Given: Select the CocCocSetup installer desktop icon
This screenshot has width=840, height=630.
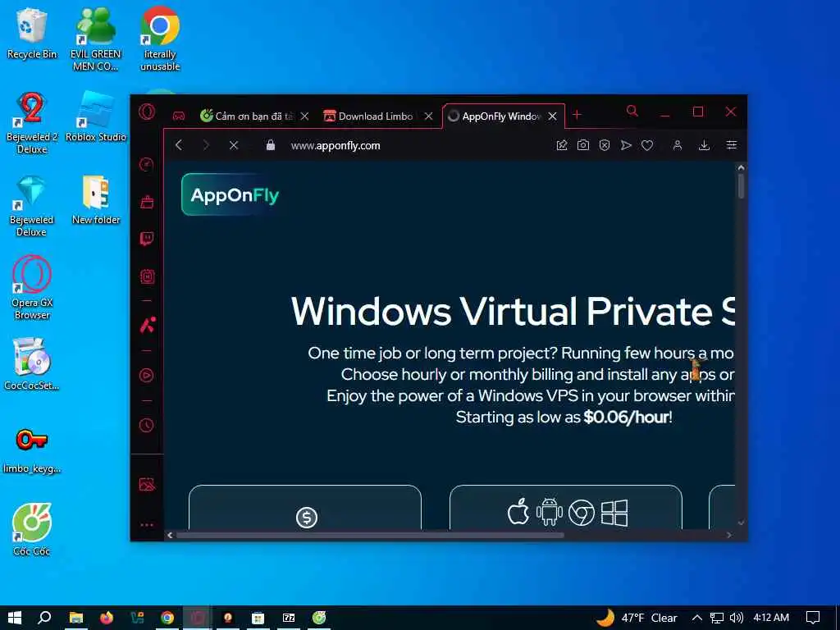Looking at the screenshot, I should pos(31,363).
